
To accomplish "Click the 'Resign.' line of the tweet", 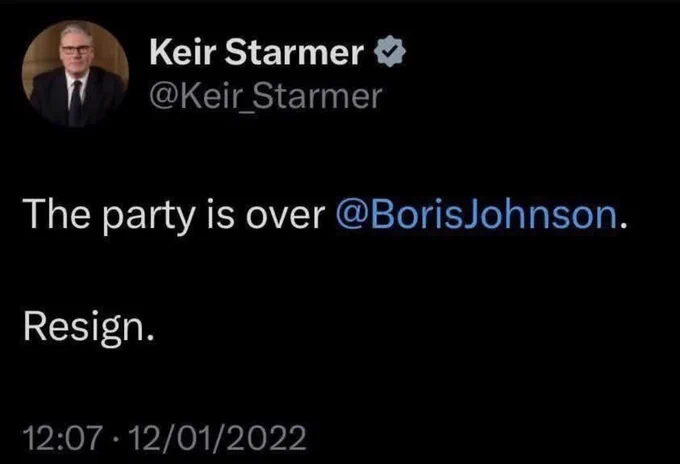I will pyautogui.click(x=89, y=327).
